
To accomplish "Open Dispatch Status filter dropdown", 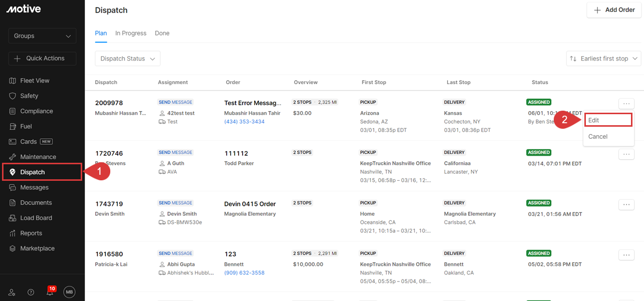I will point(127,59).
